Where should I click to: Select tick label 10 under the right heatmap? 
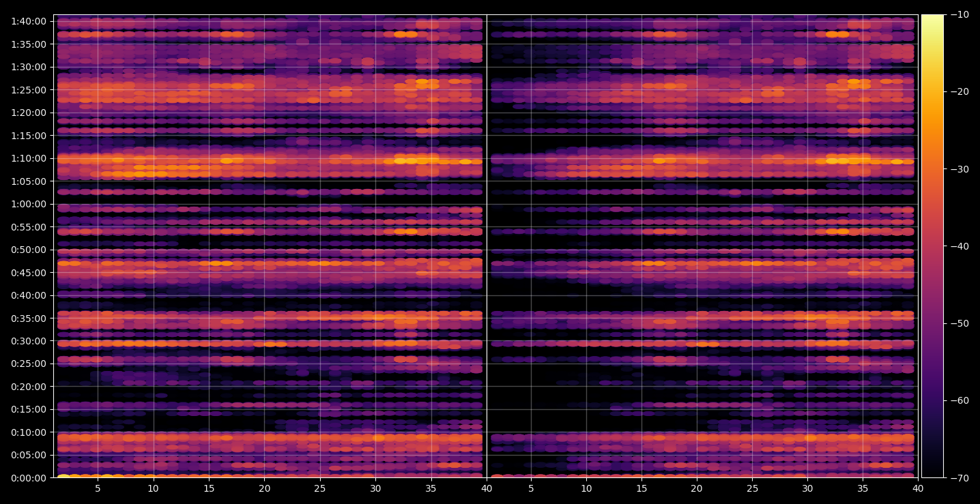tap(586, 488)
